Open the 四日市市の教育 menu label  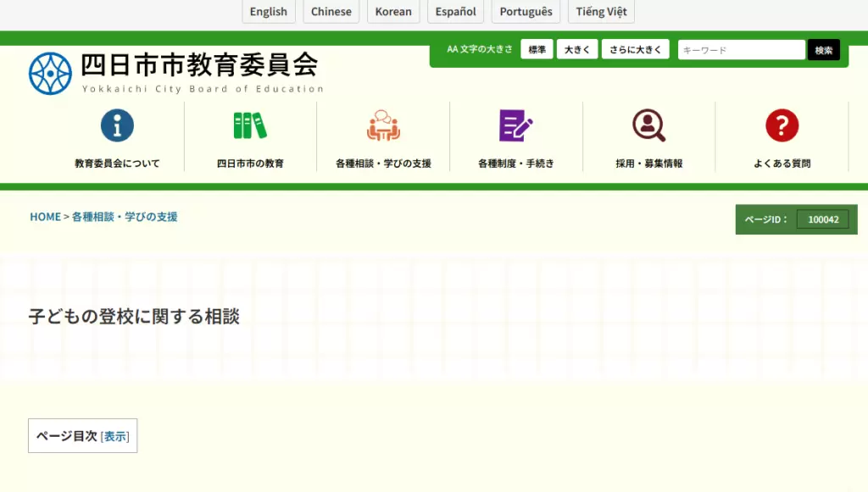pos(250,163)
